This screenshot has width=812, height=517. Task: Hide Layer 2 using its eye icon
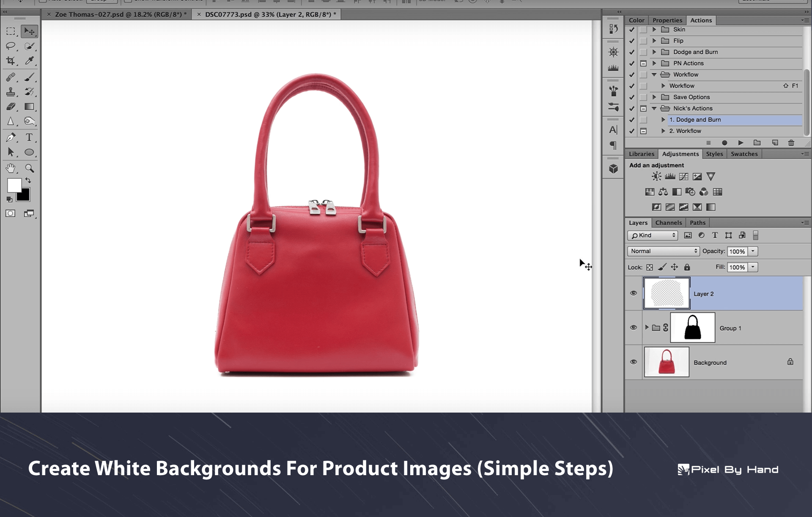click(634, 293)
